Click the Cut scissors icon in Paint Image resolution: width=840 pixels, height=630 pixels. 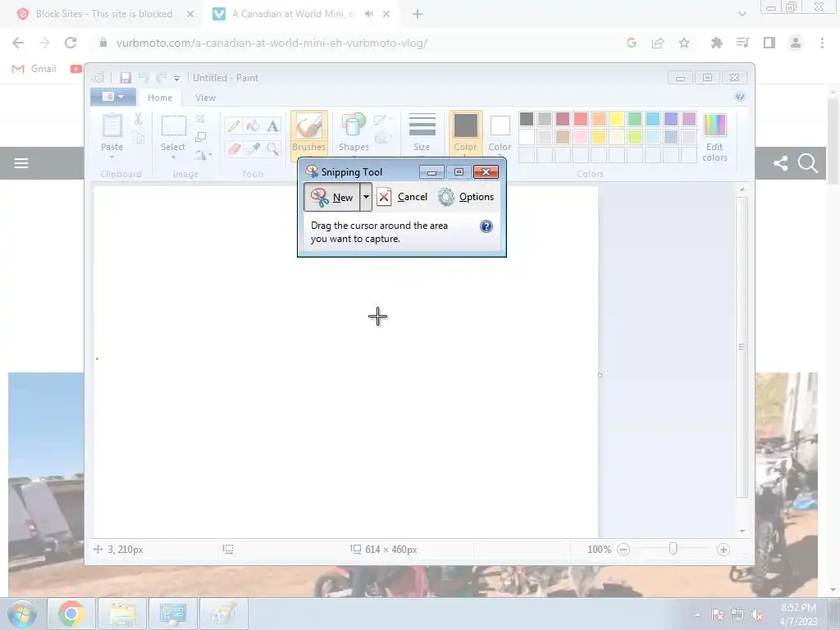point(138,119)
